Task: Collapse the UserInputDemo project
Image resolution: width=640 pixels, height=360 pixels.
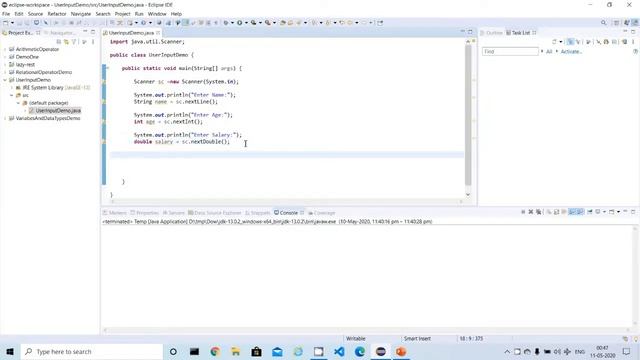Action: point(5,80)
